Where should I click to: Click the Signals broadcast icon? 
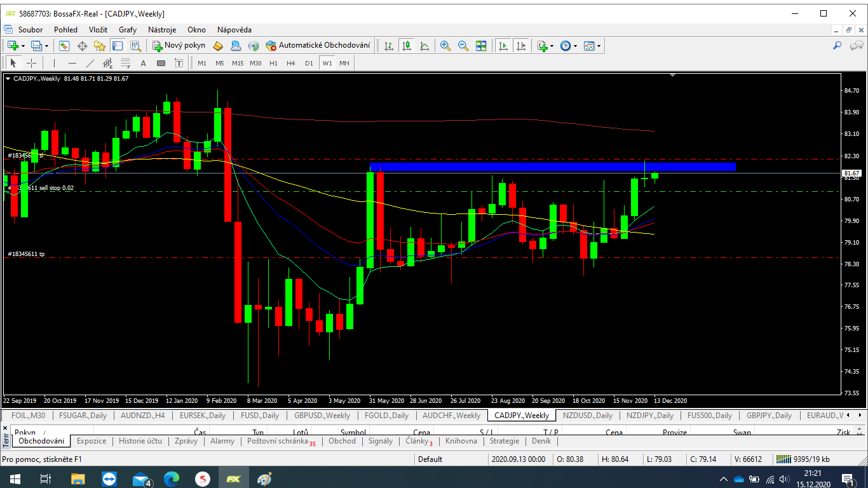click(254, 46)
